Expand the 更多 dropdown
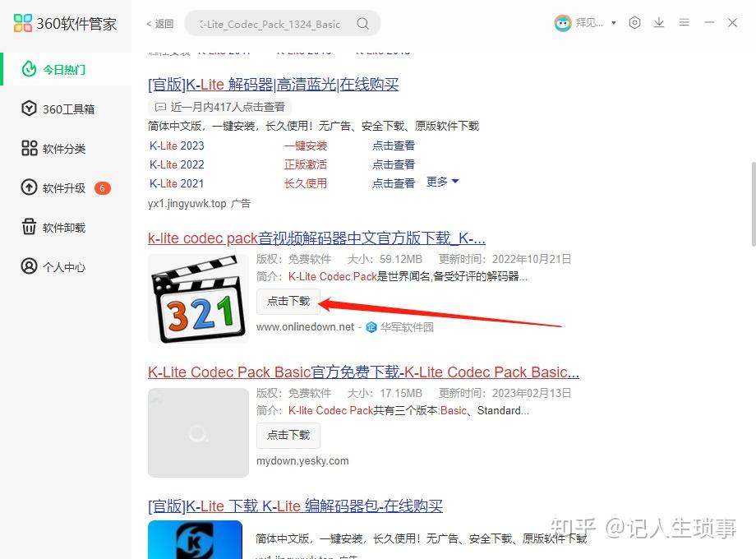The image size is (756, 559). tap(443, 182)
